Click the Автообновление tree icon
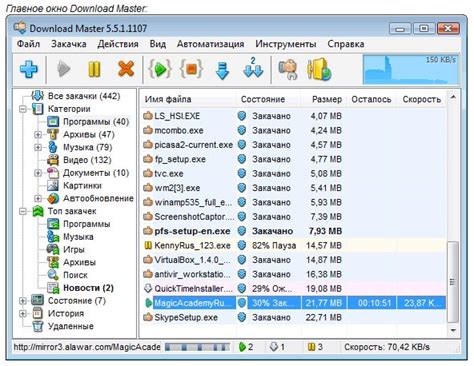The width and height of the screenshot is (474, 366). pyautogui.click(x=53, y=199)
